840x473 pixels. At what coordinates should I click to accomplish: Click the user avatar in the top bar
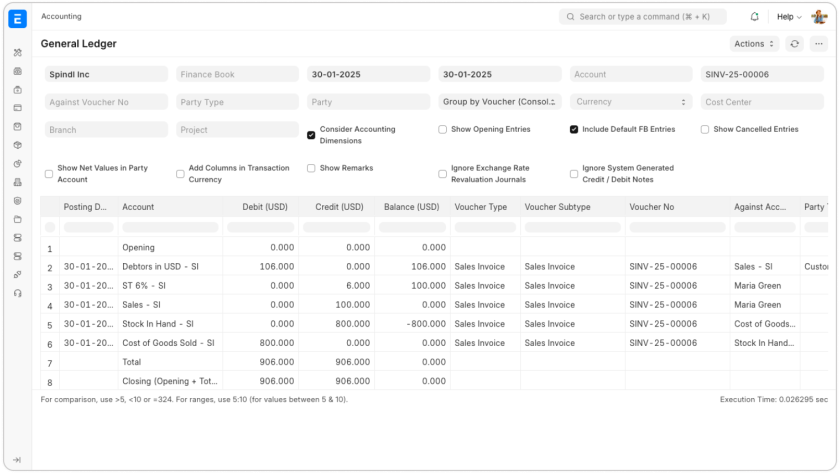[x=819, y=17]
